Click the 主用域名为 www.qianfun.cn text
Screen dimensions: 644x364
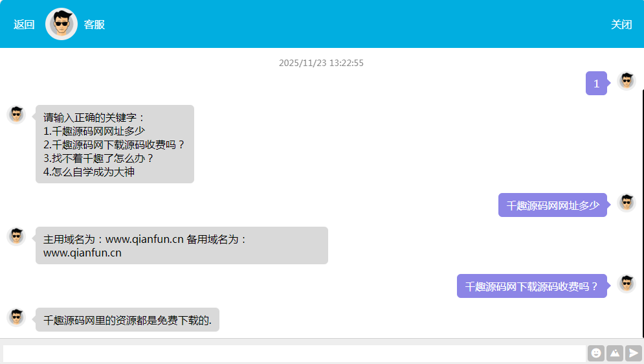point(113,239)
